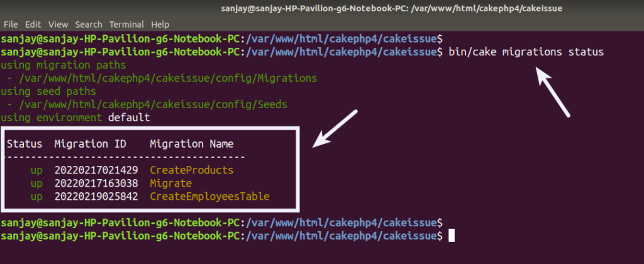The image size is (644, 264).
Task: Click migration ID 20220219025842
Action: pyautogui.click(x=96, y=196)
